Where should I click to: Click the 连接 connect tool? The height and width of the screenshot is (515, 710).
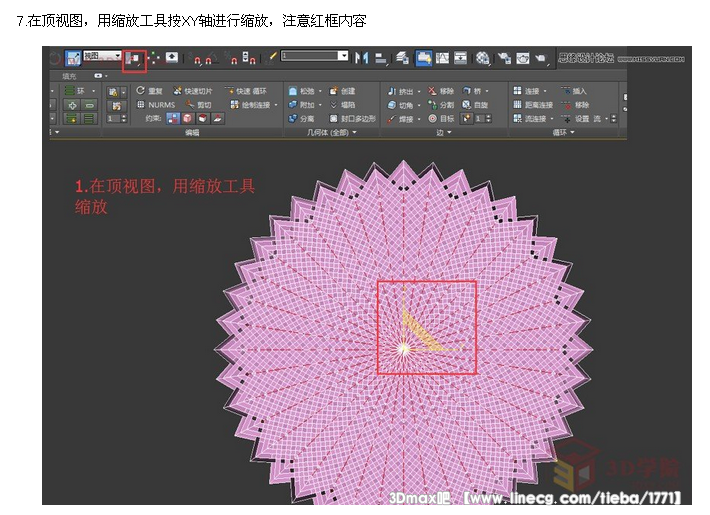(527, 91)
